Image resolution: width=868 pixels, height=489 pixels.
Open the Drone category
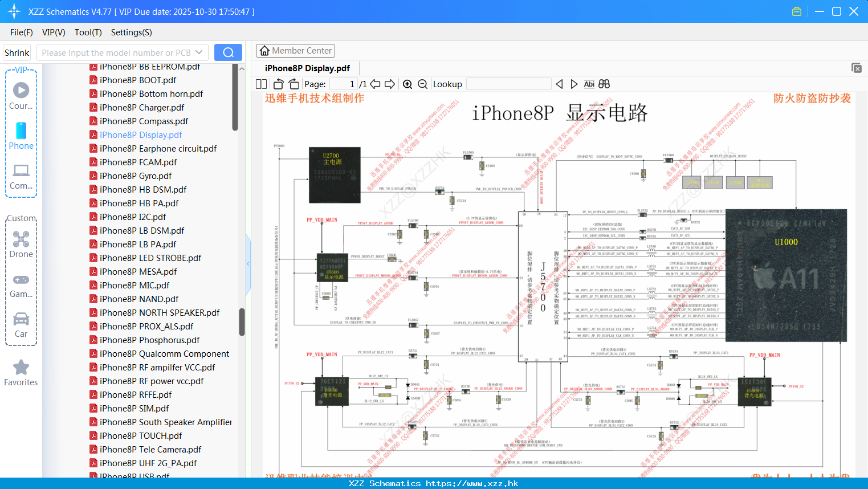tap(21, 244)
